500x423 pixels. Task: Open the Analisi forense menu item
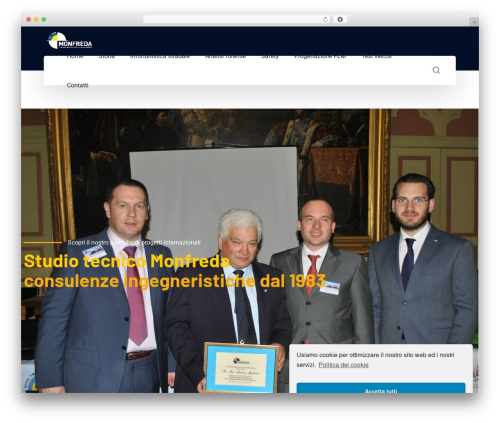(x=225, y=57)
